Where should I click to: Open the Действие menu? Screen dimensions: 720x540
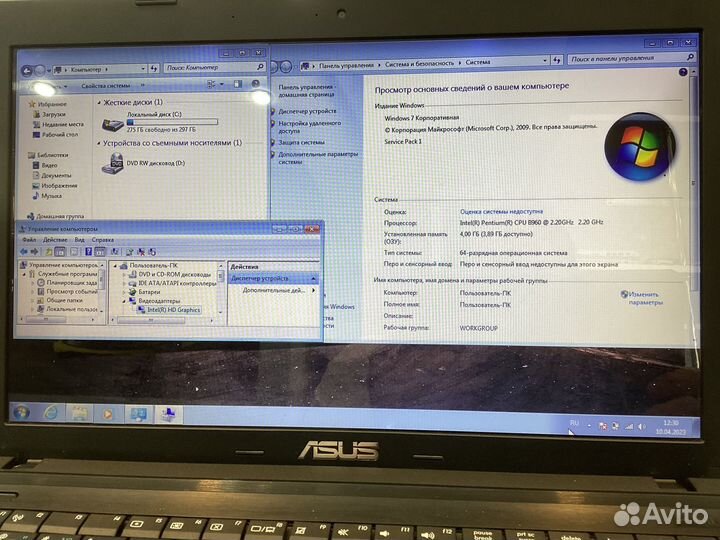coord(55,240)
